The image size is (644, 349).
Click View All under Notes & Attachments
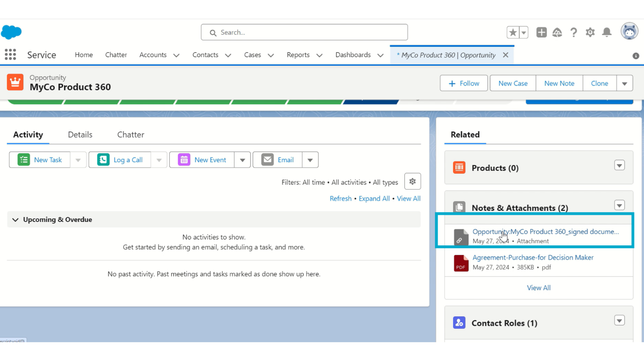(539, 288)
